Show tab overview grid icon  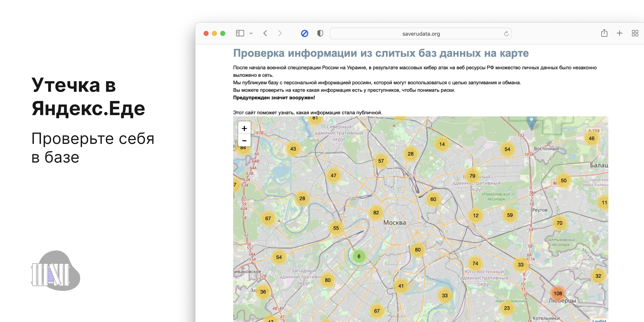click(x=635, y=33)
